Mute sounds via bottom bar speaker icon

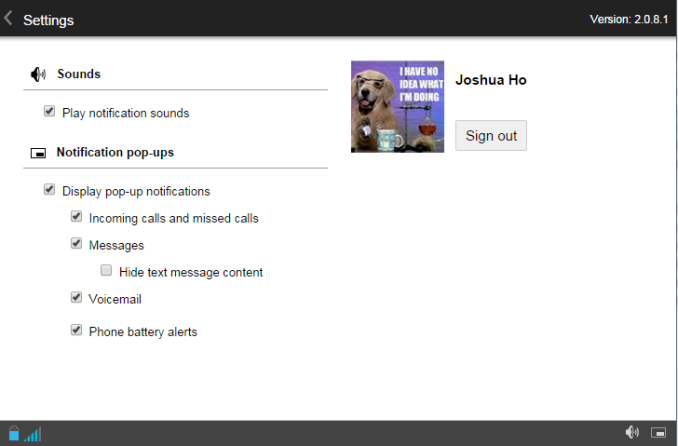click(632, 432)
